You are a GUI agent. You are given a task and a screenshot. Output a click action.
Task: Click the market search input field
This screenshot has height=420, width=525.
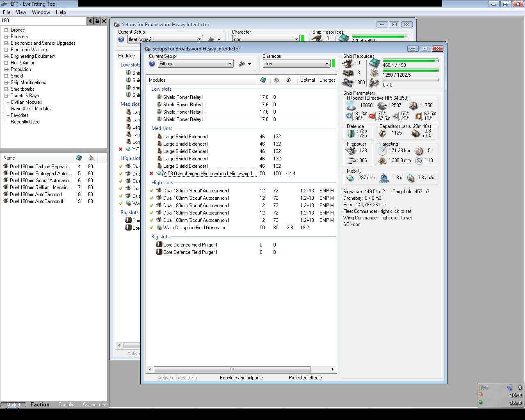click(43, 21)
